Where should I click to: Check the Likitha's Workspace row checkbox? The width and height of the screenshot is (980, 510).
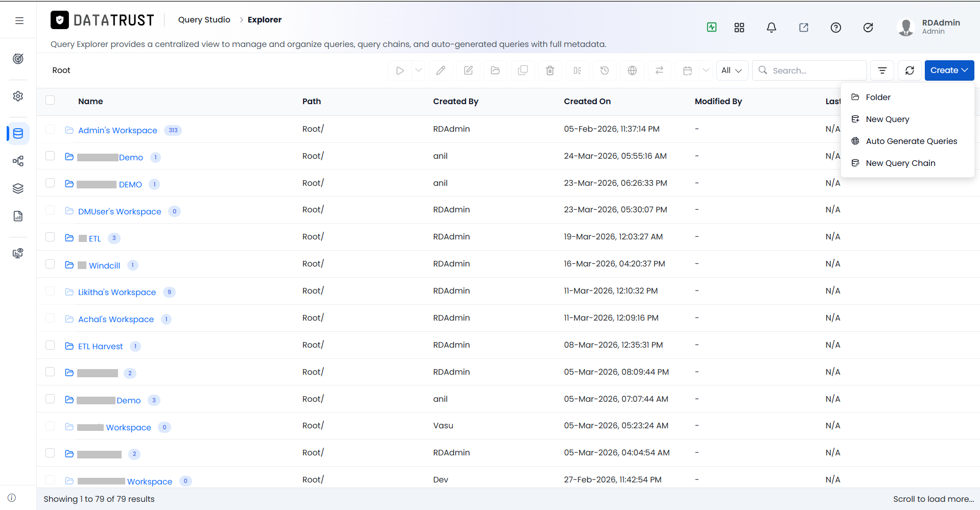[x=50, y=291]
